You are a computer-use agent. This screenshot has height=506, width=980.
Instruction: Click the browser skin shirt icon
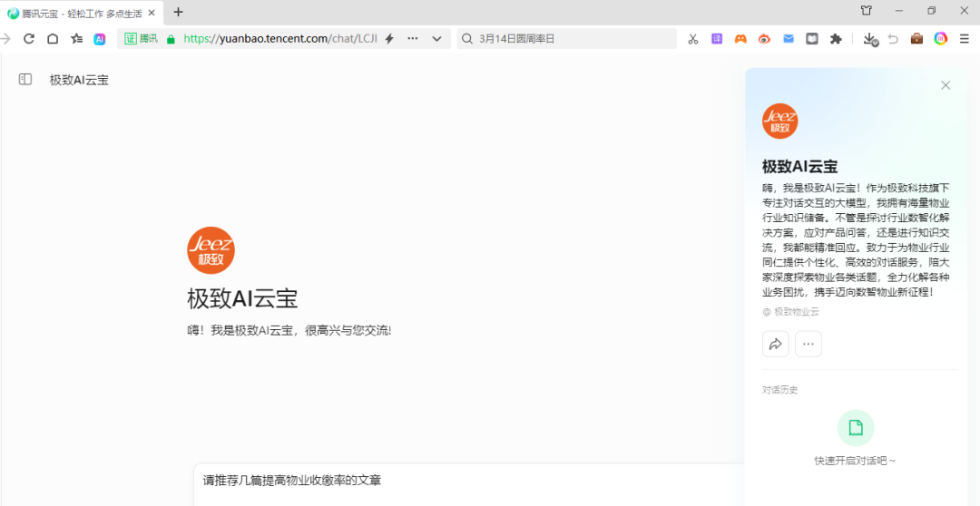tap(866, 11)
